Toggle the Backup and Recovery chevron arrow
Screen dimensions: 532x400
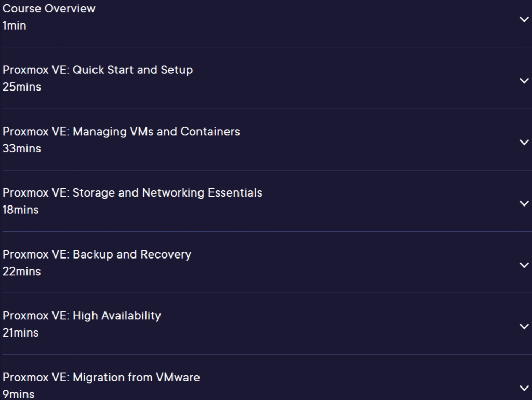524,265
